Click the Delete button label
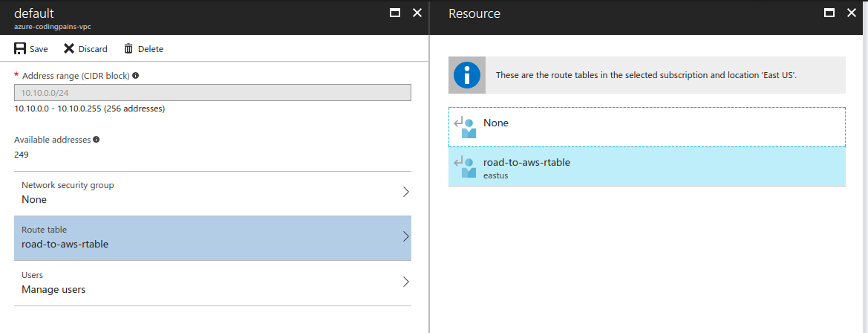This screenshot has width=868, height=333. click(x=151, y=49)
